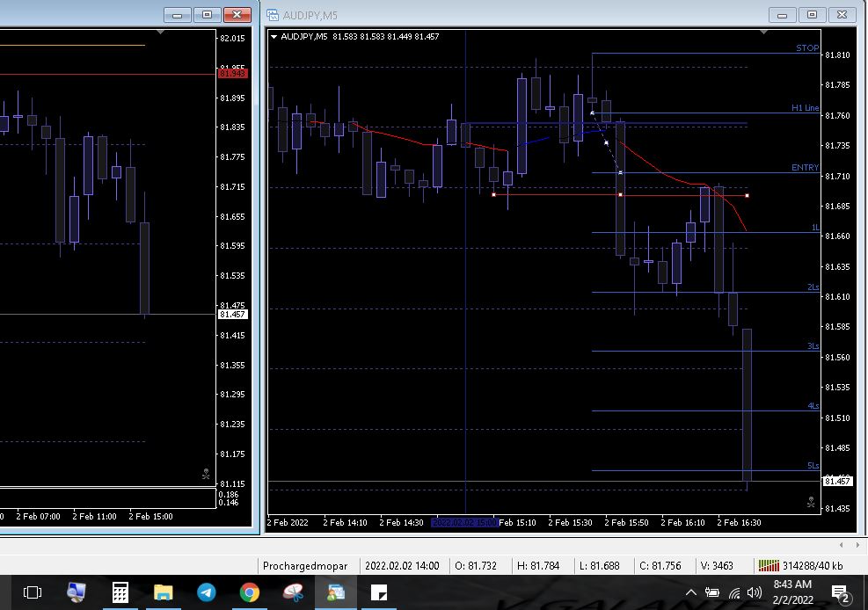868x610 pixels.
Task: Click the connection status 314288/40 kb indicator
Action: (801, 566)
